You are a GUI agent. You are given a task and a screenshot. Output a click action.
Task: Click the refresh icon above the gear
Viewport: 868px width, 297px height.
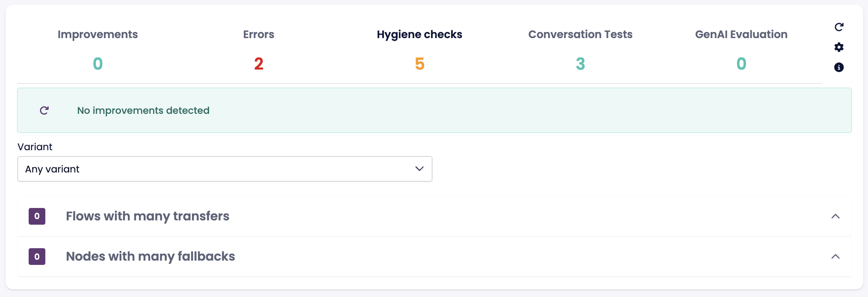839,27
